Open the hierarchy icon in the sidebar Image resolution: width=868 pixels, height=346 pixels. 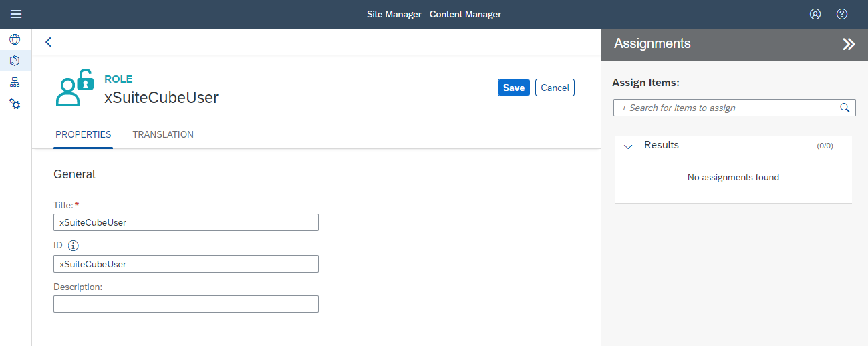pos(15,83)
